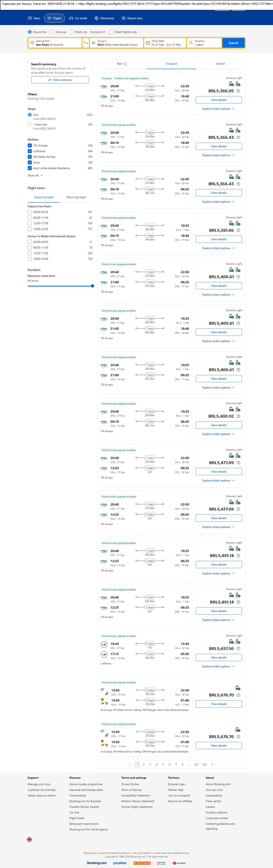Viewport: 273px width, 868px height.
Task: Click the next page arrow in pagination
Action: (212, 765)
